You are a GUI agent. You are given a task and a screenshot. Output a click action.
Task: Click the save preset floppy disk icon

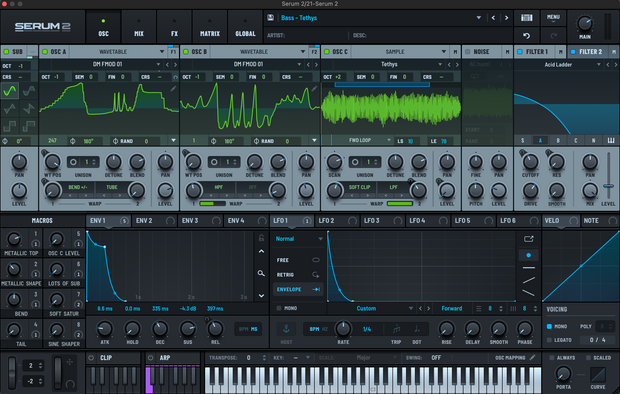(271, 18)
